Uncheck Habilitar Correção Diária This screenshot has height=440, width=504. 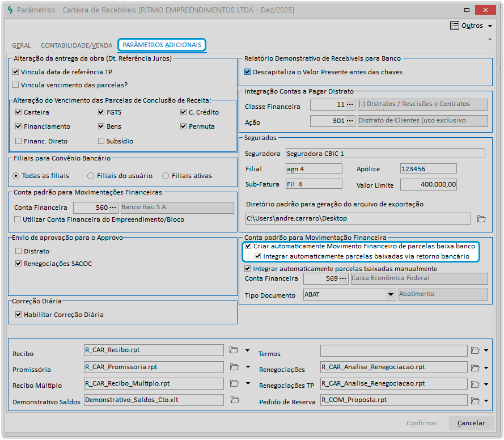click(x=19, y=315)
